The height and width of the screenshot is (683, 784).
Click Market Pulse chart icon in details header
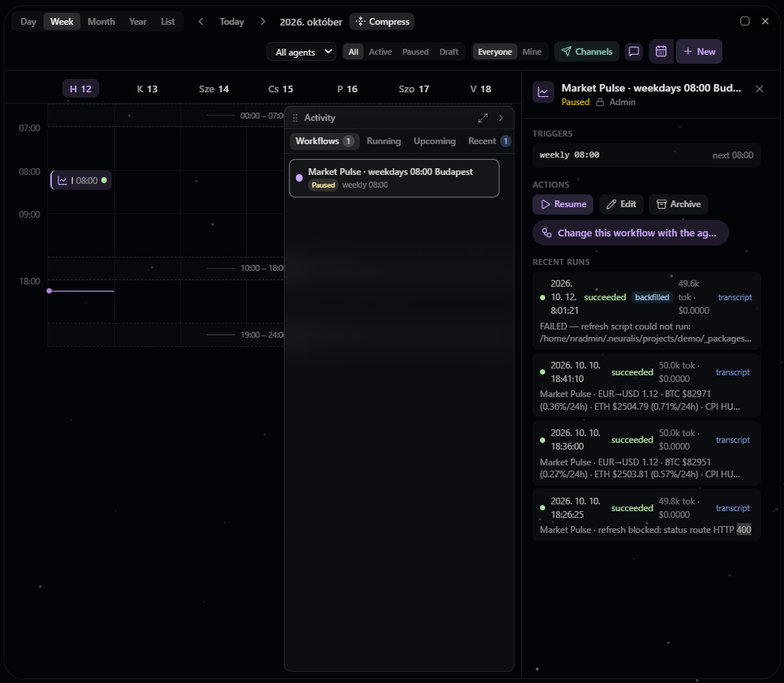click(x=543, y=92)
